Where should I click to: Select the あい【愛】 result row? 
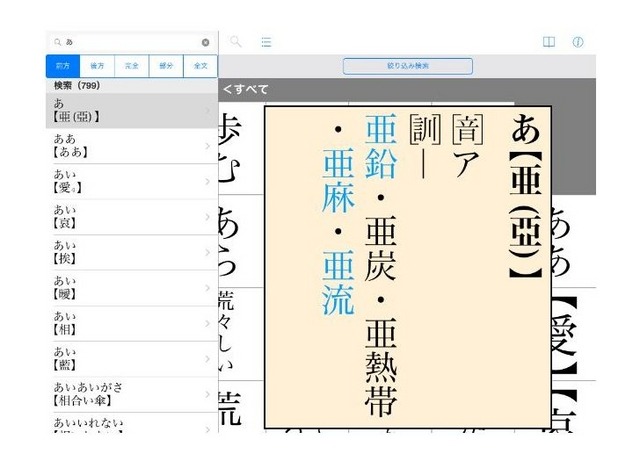tap(132, 182)
